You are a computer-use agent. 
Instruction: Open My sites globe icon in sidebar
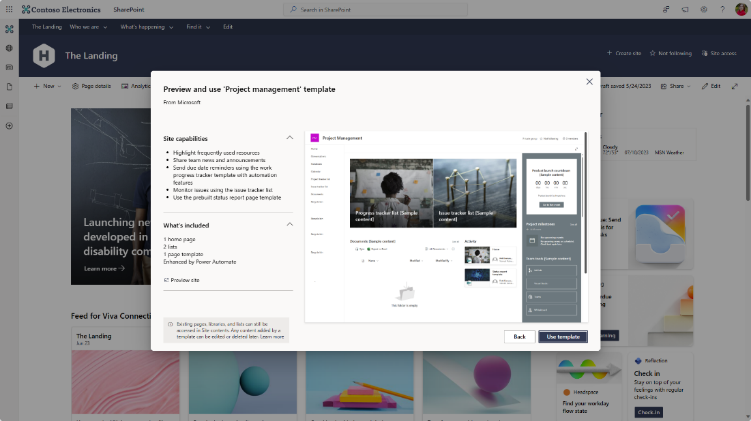[9, 48]
